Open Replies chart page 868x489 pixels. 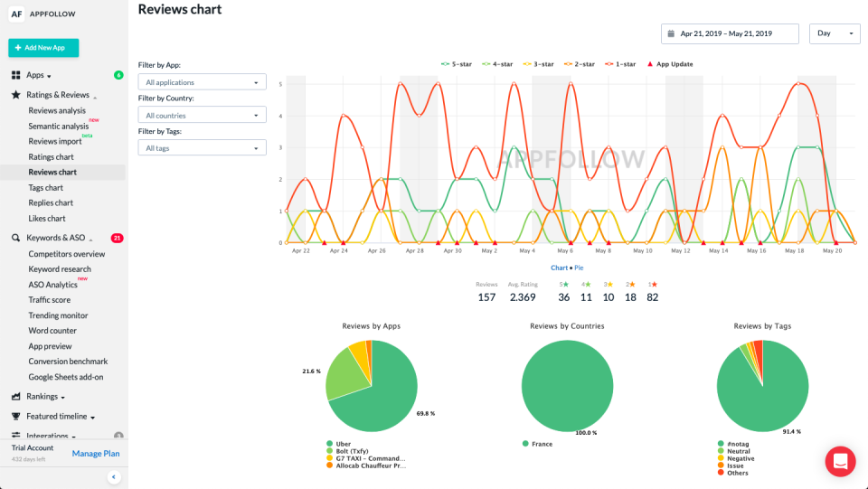click(x=51, y=203)
